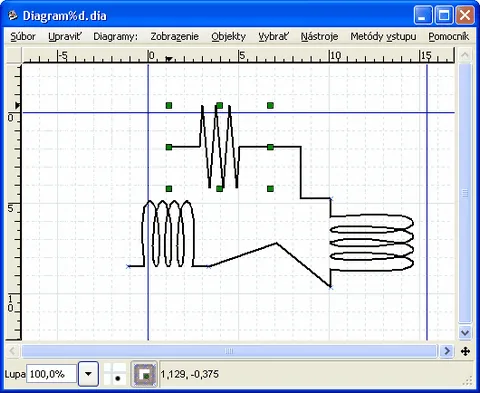Click the canvas navigation cross icon
480x393 pixels.
pos(465,351)
